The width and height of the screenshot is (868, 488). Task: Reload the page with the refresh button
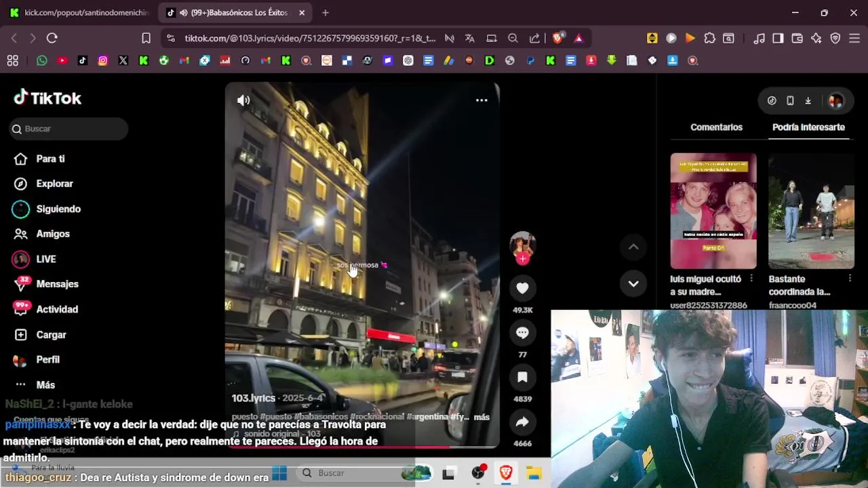click(52, 39)
